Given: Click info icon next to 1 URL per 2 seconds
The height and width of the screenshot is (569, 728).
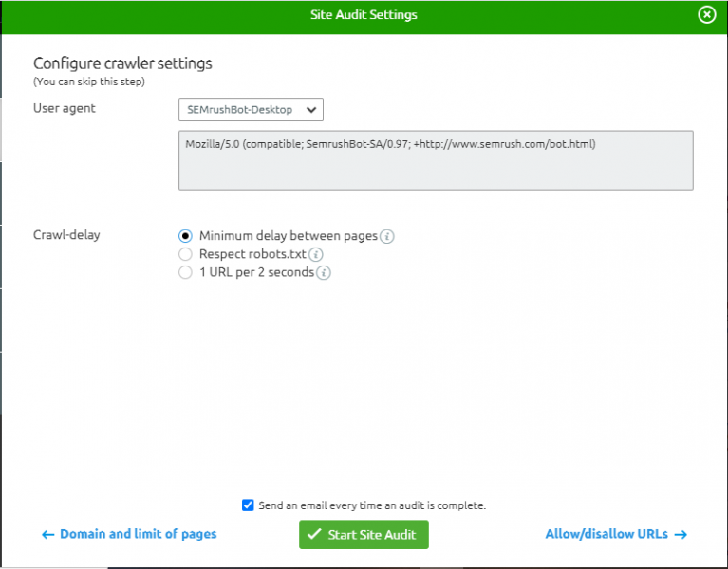Looking at the screenshot, I should 323,273.
